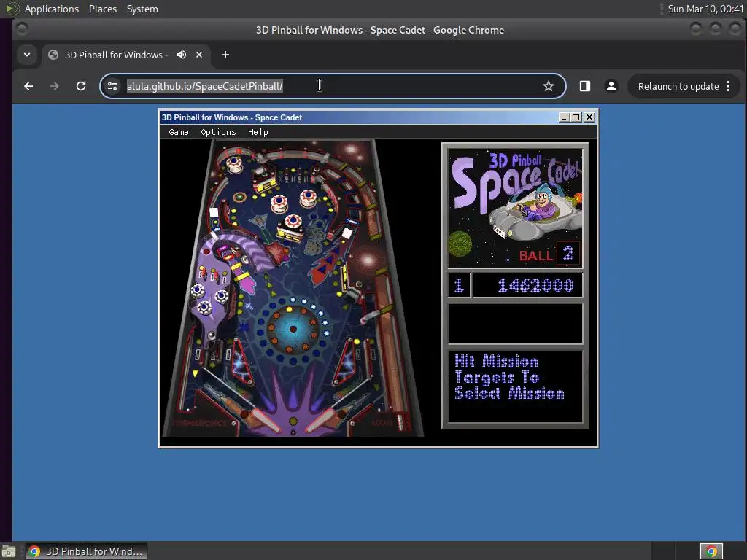Click the Hit Mission Targets message

(509, 377)
